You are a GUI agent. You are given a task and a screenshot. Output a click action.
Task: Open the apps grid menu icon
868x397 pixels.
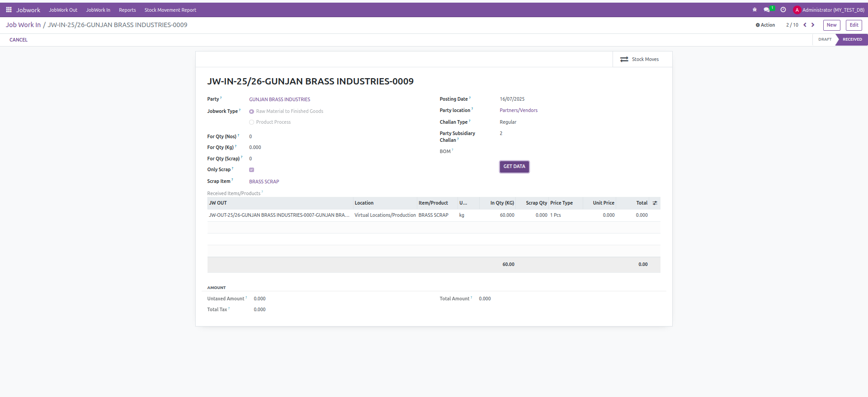click(9, 10)
